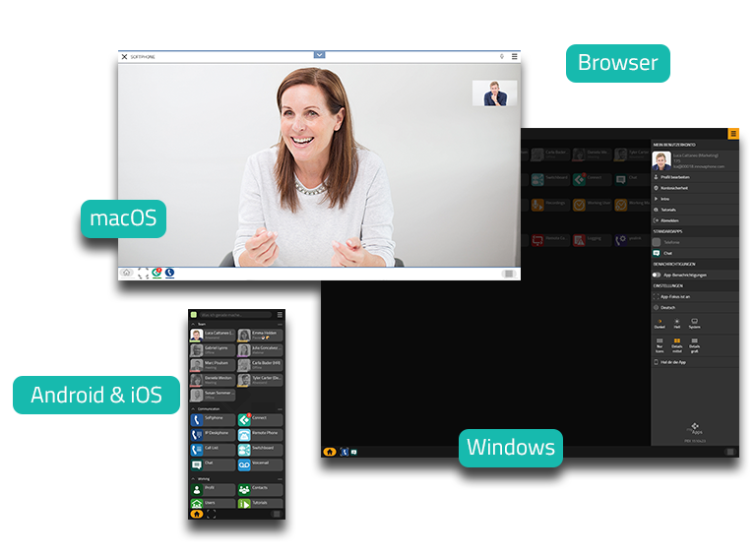
Task: Open the Switchboard app on mobile
Action: (x=260, y=450)
